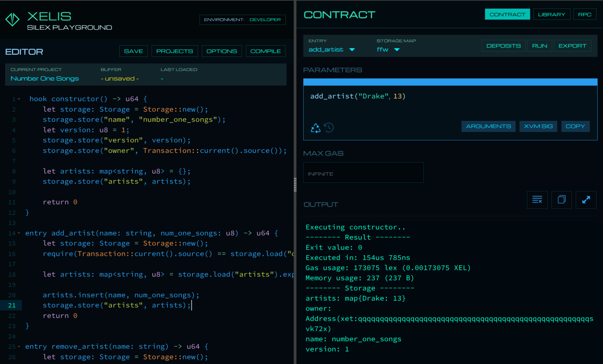The image size is (603, 364).
Task: Click the recycle parameters icon
Action: pos(315,128)
